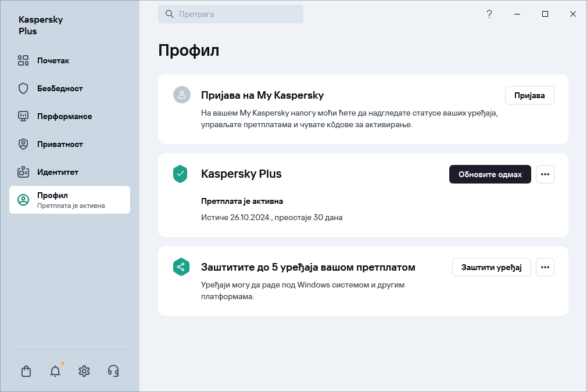The image size is (587, 392).
Task: Open notifications via the bell icon
Action: [x=55, y=371]
